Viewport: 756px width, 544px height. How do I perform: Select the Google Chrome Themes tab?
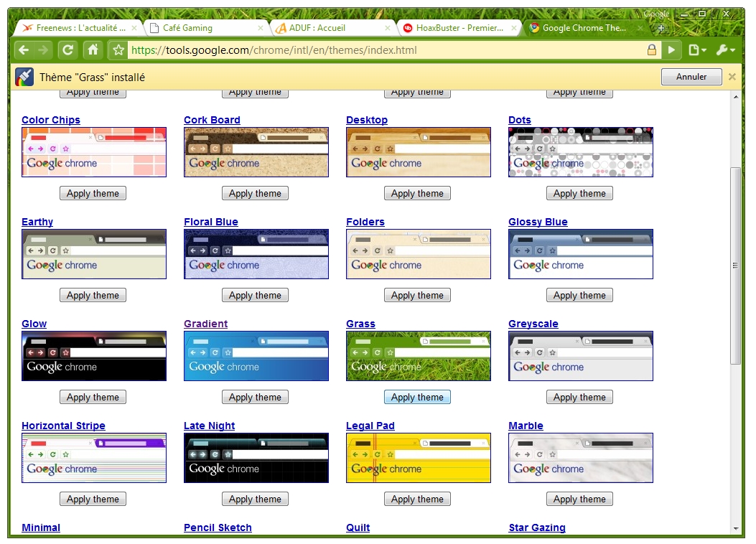[x=584, y=28]
